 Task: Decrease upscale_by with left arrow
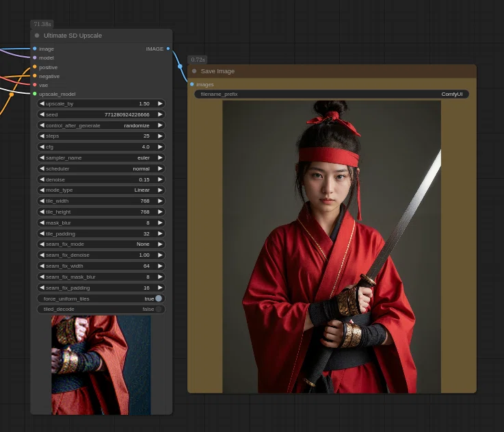[x=42, y=103]
